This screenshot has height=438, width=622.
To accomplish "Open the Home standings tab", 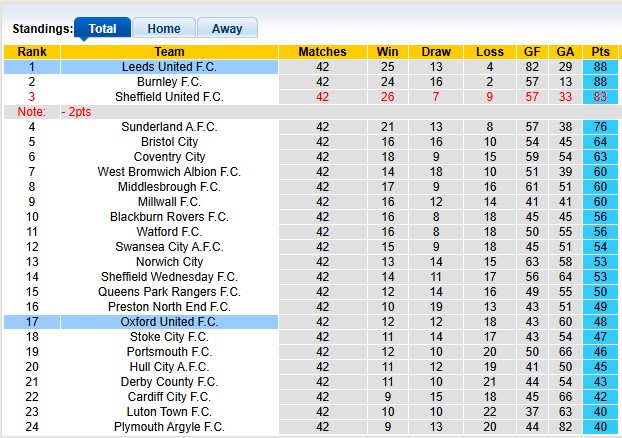I will click(164, 29).
